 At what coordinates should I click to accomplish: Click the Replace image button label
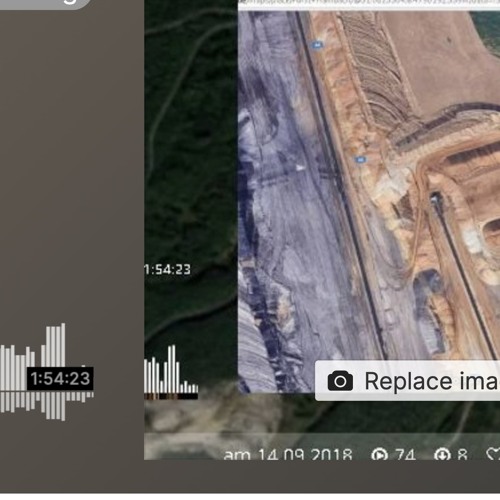[x=432, y=381]
